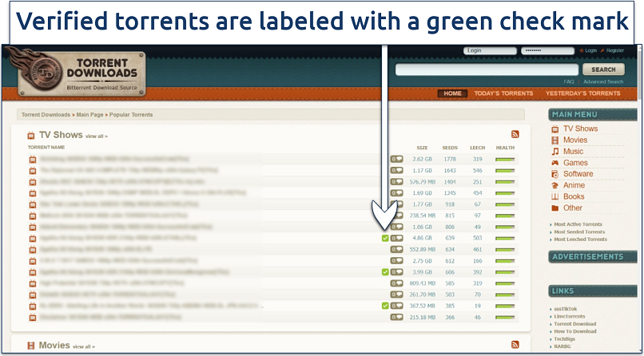Open Most Leeched Torrents link
Viewport: 644px width, 356px height.
tap(580, 239)
